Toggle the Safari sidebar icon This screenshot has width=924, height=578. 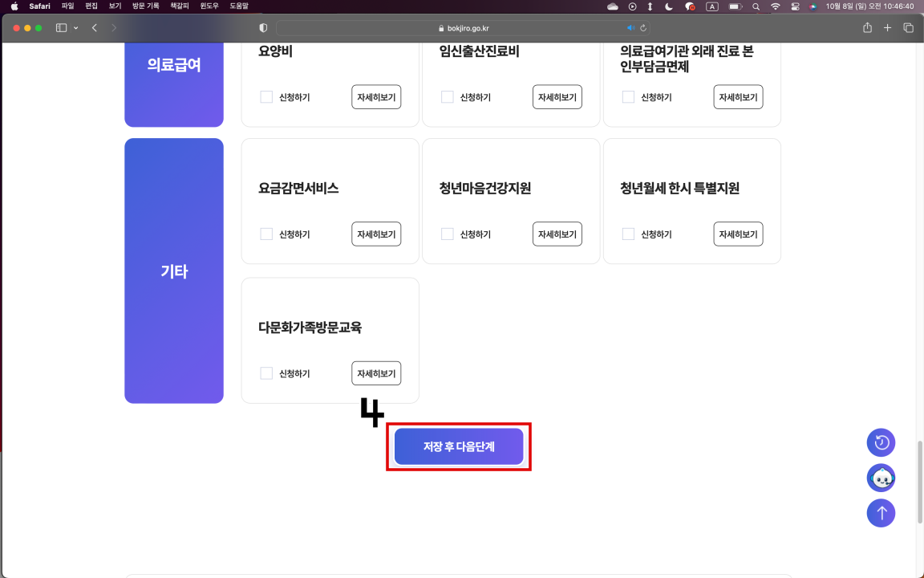pos(60,26)
